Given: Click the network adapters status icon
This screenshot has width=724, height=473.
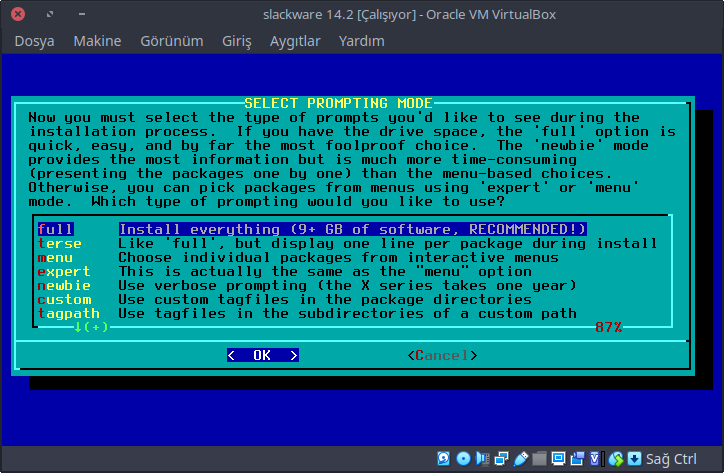Looking at the screenshot, I should click(x=501, y=459).
